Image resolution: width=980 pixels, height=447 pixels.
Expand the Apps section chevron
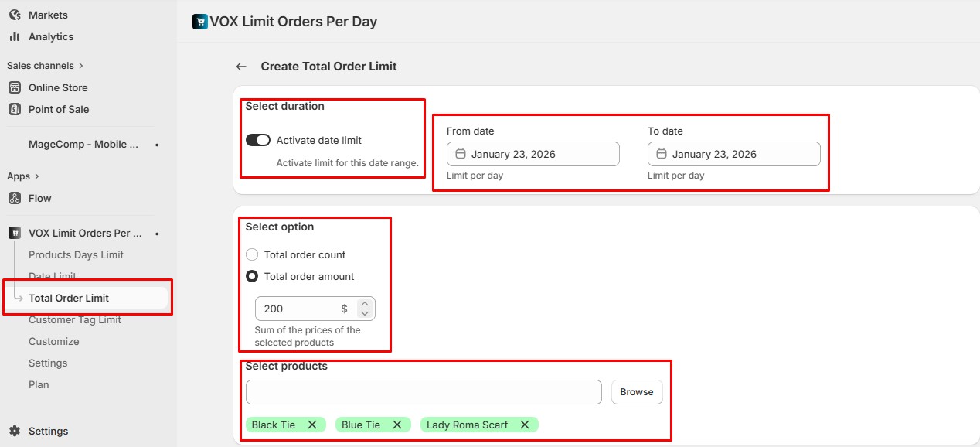(x=37, y=176)
